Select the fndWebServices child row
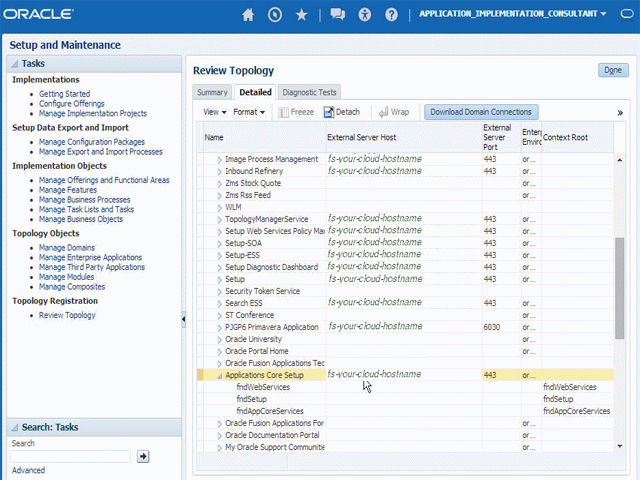 [x=405, y=387]
